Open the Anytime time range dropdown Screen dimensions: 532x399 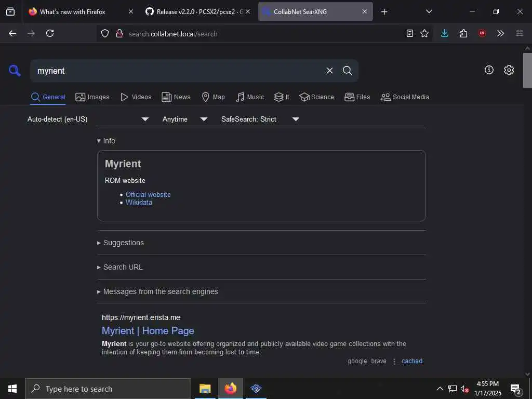[184, 119]
